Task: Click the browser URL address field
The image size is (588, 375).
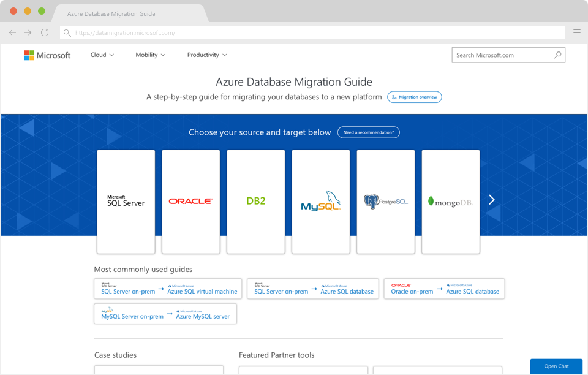Action: pyautogui.click(x=312, y=33)
